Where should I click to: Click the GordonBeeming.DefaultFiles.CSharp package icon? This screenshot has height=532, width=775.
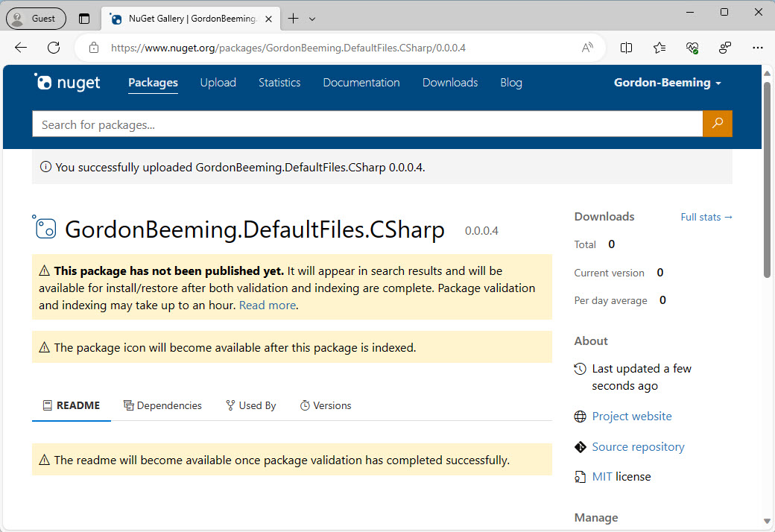pos(45,228)
